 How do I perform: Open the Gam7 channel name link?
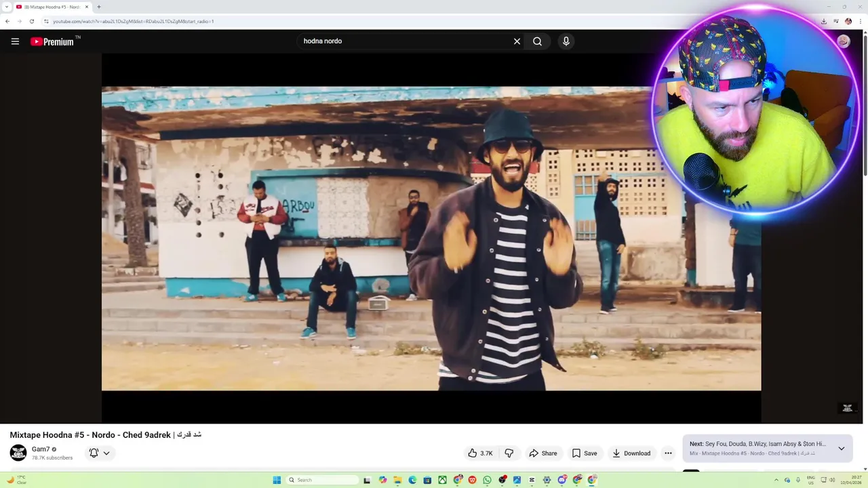coord(41,449)
